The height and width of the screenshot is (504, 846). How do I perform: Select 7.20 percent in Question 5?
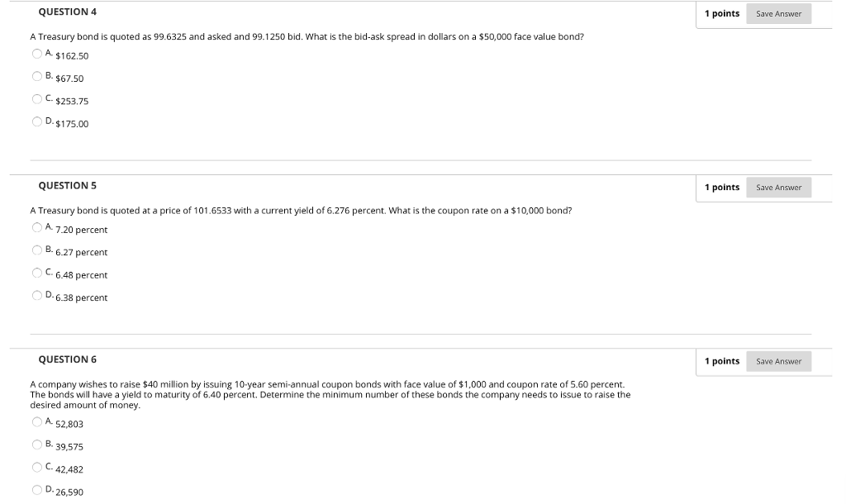(x=36, y=226)
